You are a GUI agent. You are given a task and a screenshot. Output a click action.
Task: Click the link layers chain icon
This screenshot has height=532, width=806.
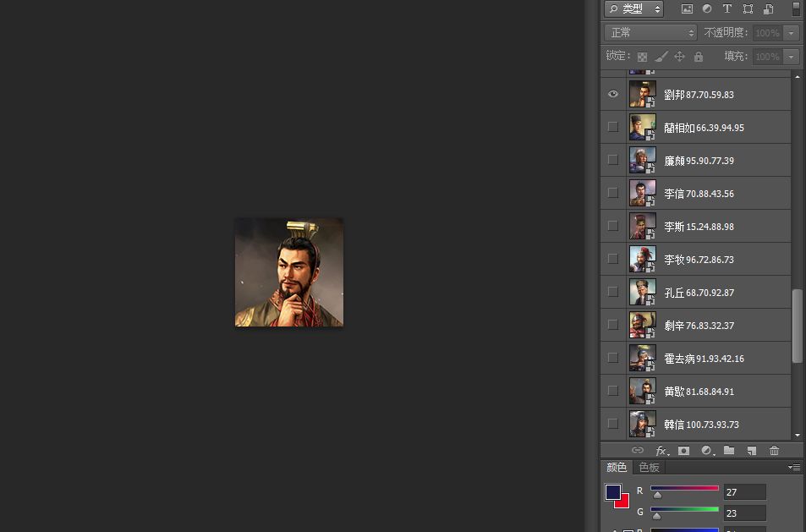click(x=638, y=450)
